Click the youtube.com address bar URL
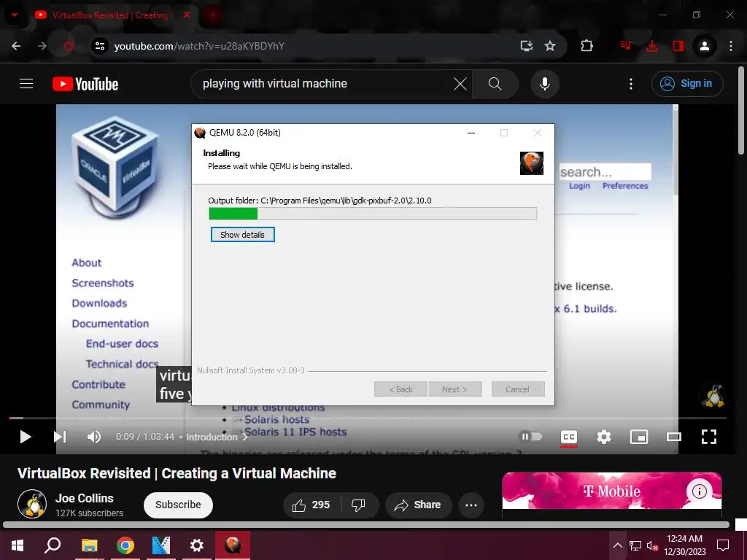Screen dimensions: 747x560 (199, 46)
